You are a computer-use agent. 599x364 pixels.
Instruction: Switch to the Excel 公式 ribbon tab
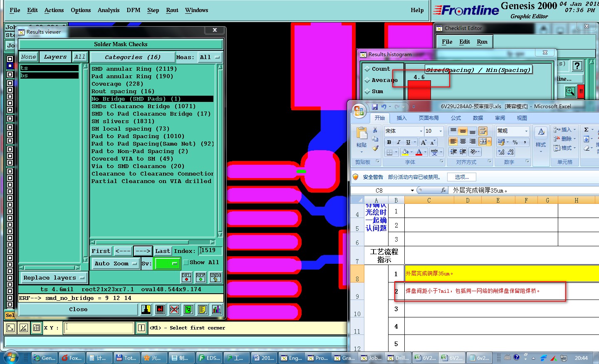pyautogui.click(x=456, y=118)
